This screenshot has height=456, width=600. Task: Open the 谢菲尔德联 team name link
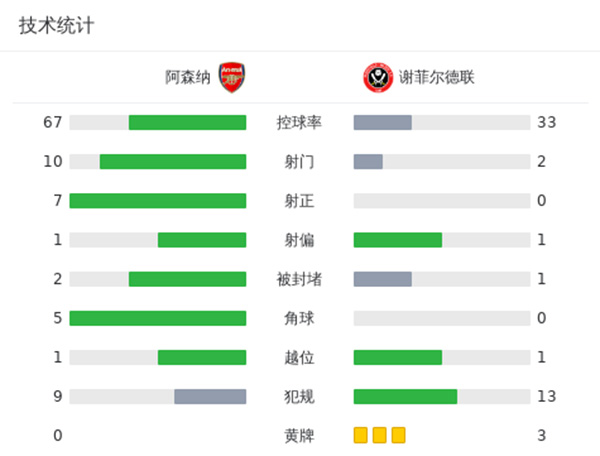click(438, 77)
